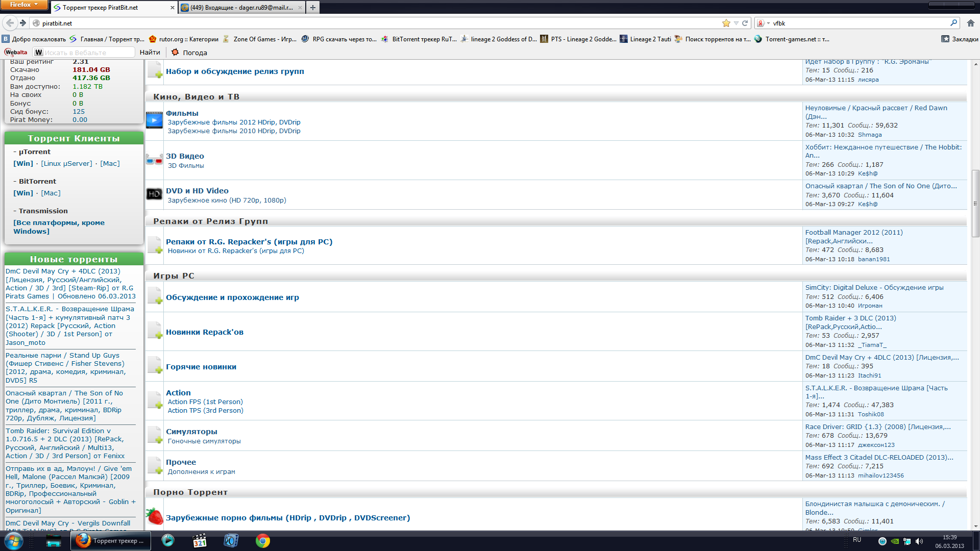Open Chrome from the taskbar

tap(263, 541)
